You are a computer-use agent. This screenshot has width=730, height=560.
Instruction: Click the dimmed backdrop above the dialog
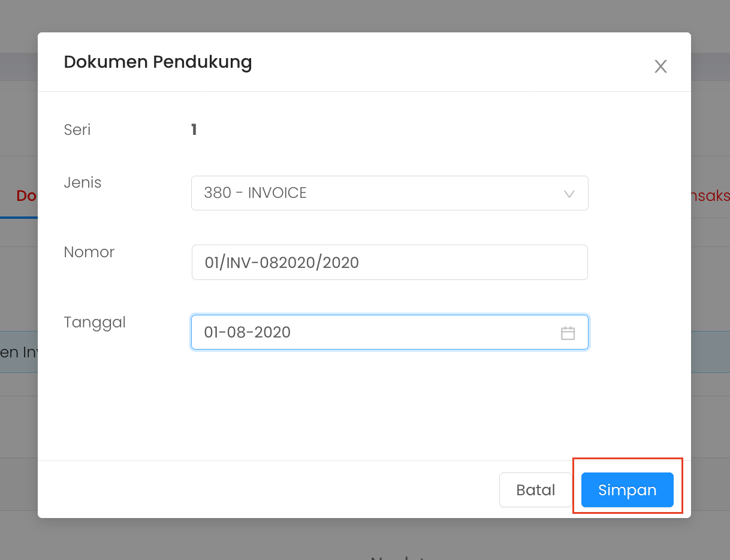click(360, 15)
